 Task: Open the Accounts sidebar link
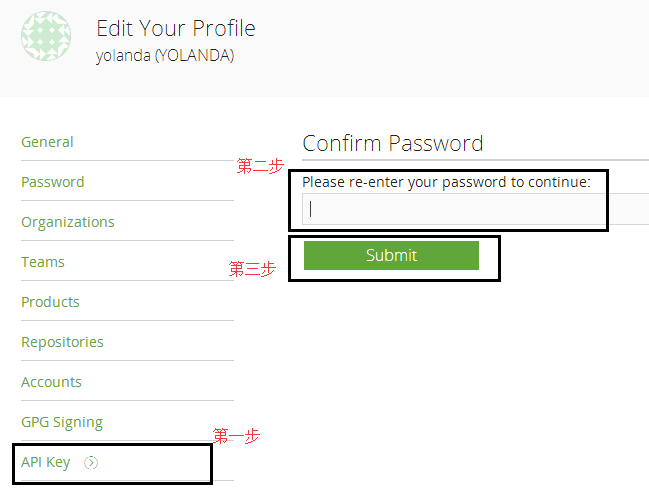point(51,382)
